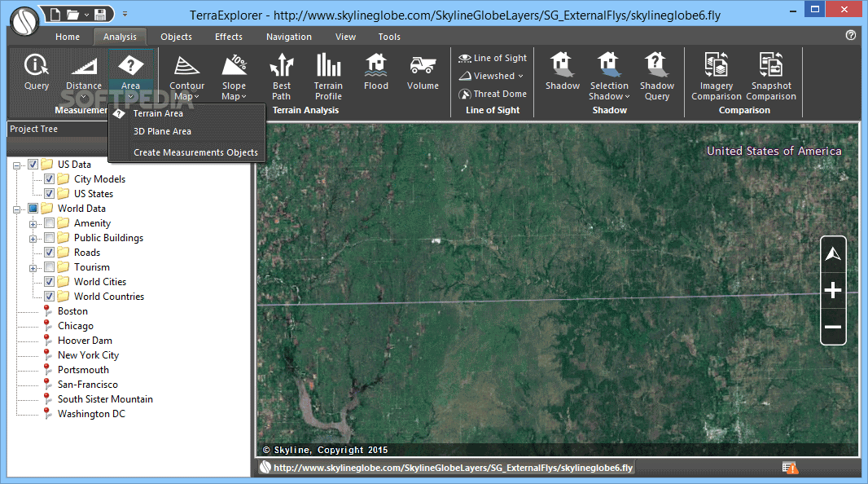
Task: Zoom out with the minus map button
Action: click(832, 327)
